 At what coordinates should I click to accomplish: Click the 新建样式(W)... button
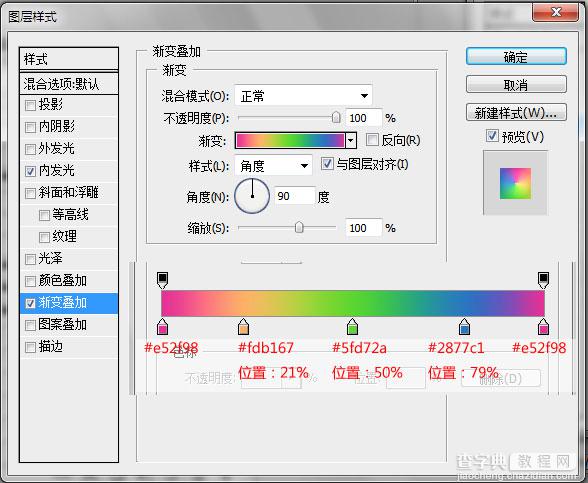pyautogui.click(x=516, y=112)
